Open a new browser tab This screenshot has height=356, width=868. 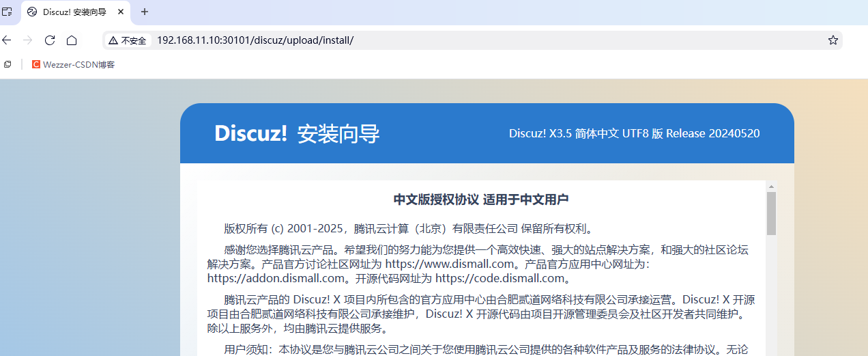point(145,12)
